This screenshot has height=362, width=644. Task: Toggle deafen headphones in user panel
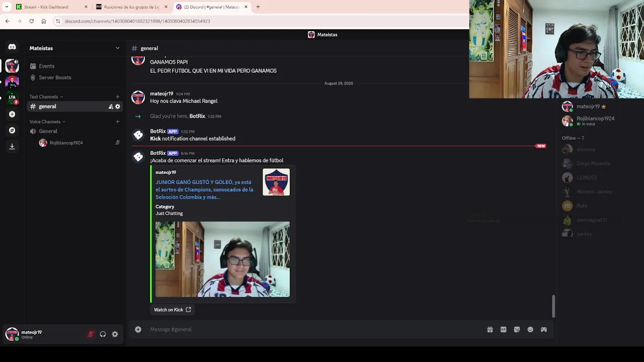103,334
